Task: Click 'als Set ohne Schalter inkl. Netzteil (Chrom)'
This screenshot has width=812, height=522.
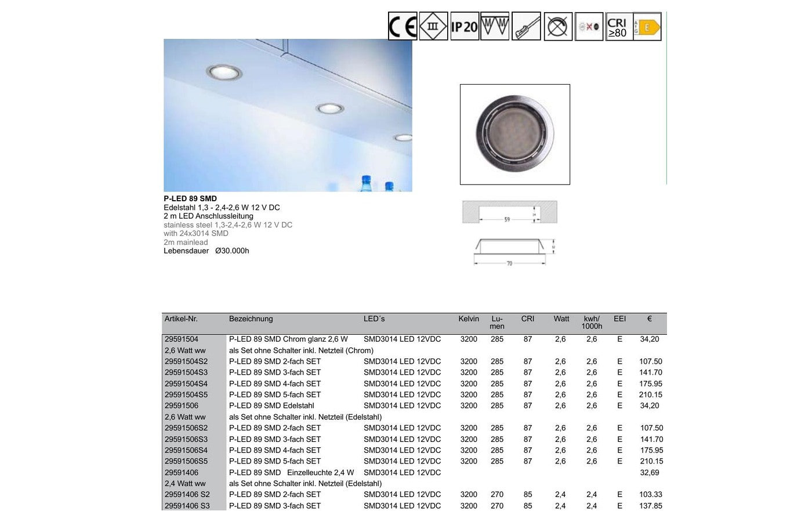Action: [x=301, y=350]
